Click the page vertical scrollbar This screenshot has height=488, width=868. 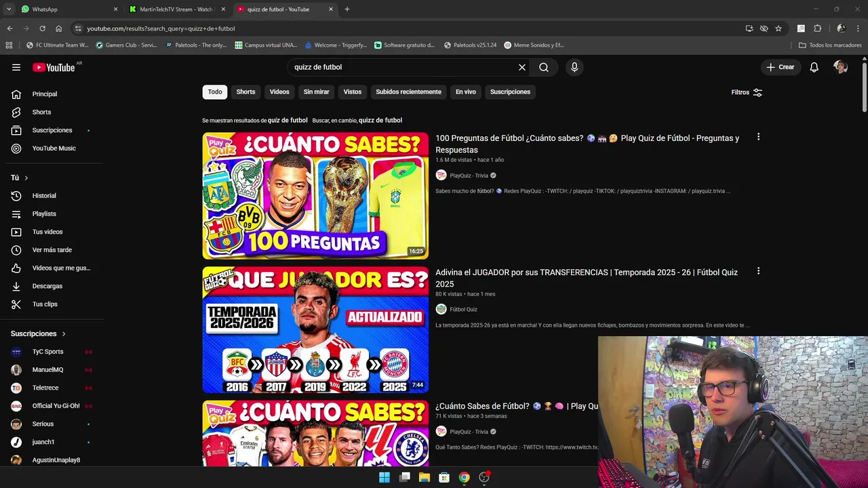click(864, 88)
